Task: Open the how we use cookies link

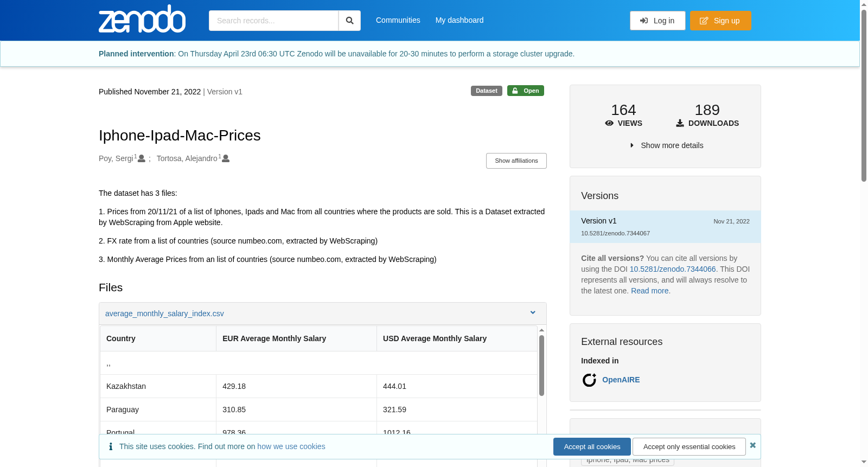Action: tap(291, 446)
